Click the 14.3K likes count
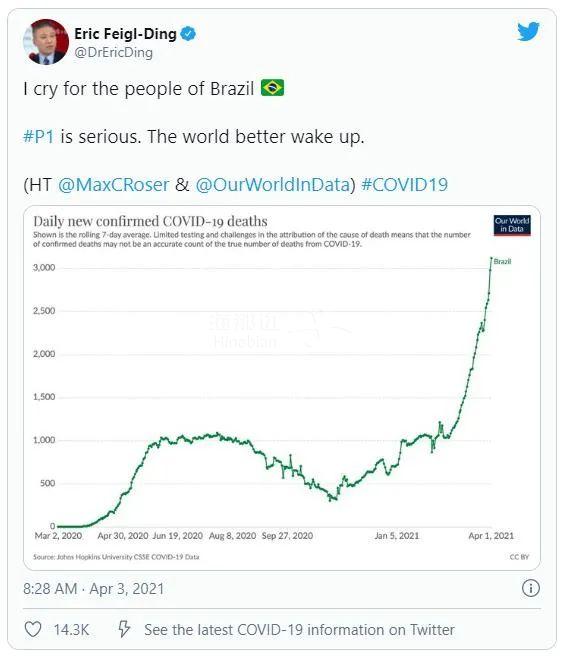 click(x=71, y=629)
